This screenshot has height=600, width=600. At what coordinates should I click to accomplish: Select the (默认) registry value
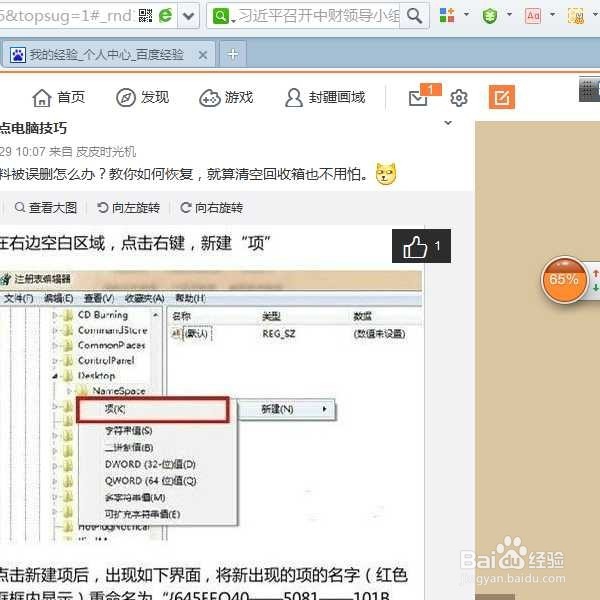(196, 334)
